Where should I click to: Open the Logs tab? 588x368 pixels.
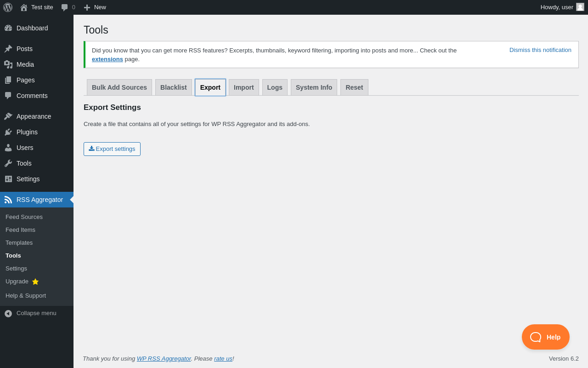(275, 87)
